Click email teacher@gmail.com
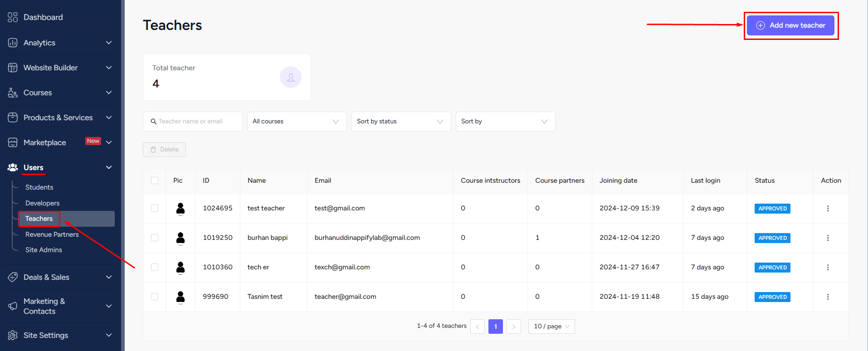The image size is (868, 351). tap(346, 297)
